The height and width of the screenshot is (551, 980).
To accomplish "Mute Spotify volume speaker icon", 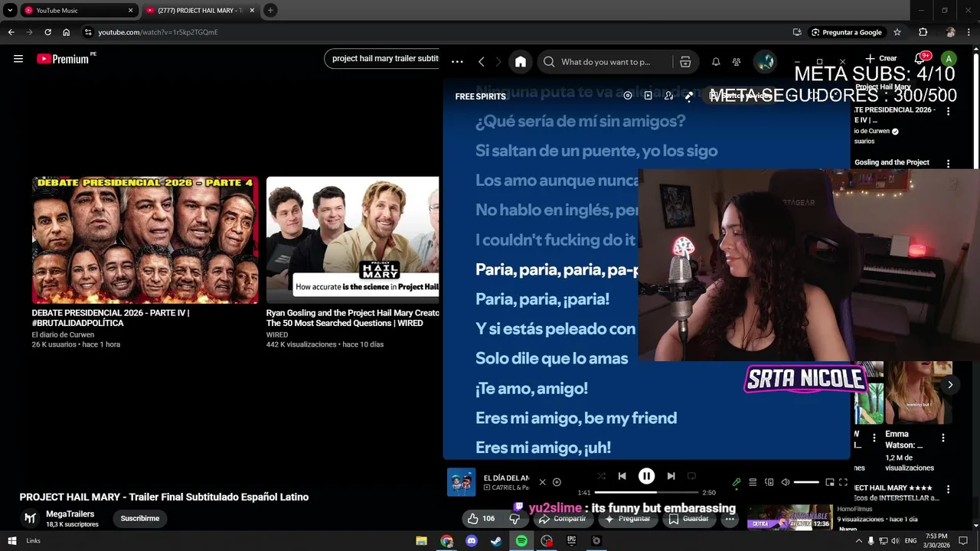I will (786, 482).
